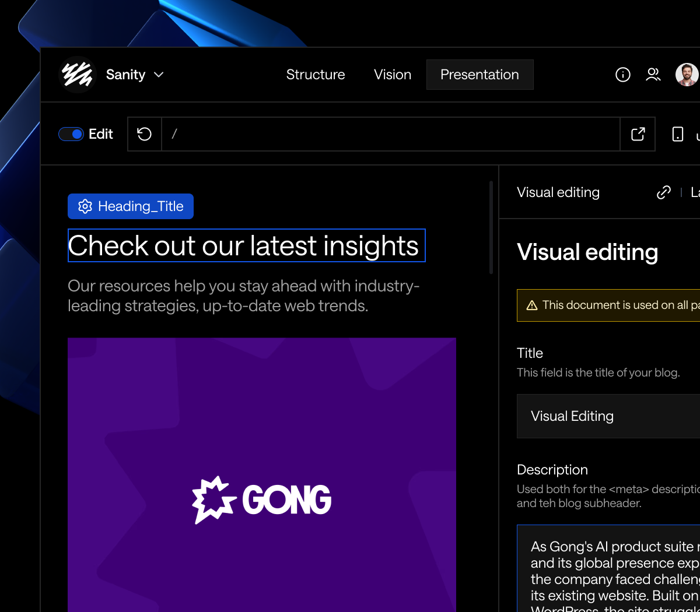Open the Gong case study image
This screenshot has width=700, height=612.
coord(262,475)
